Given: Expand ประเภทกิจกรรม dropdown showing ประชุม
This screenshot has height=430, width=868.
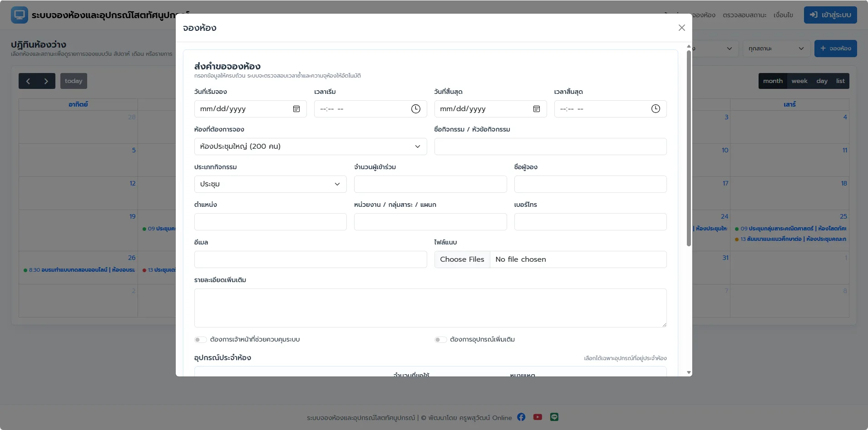Looking at the screenshot, I should pyautogui.click(x=271, y=184).
